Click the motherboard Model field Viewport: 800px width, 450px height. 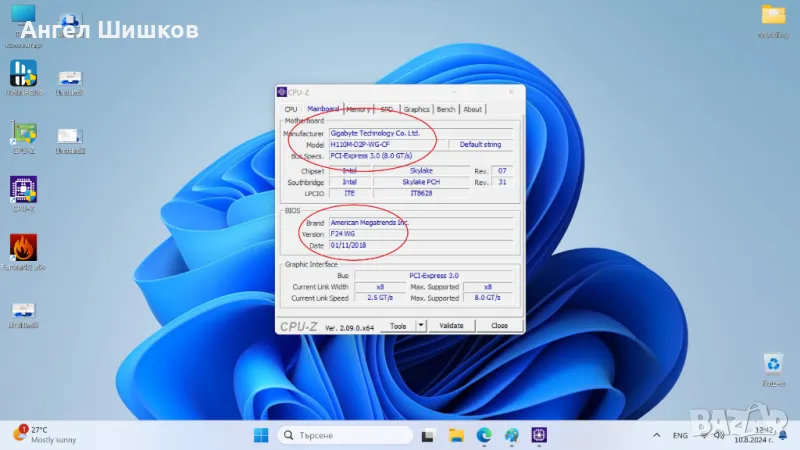point(386,144)
